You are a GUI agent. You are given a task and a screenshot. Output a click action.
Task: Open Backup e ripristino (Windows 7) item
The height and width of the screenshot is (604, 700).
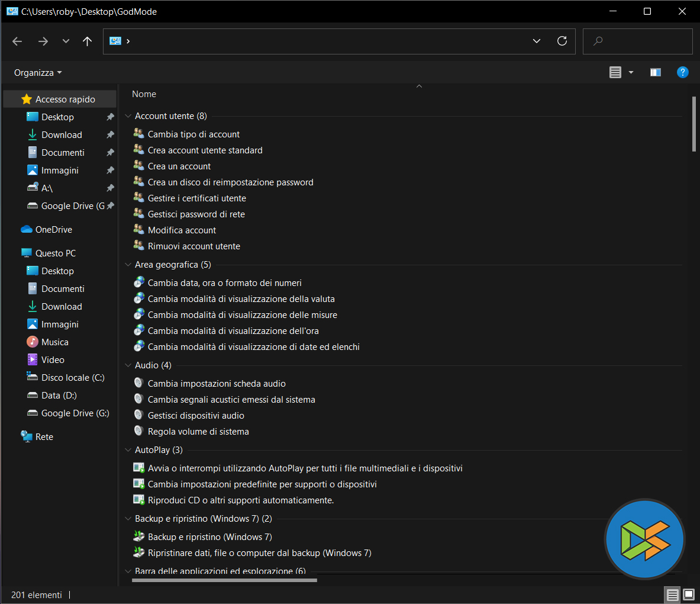[x=209, y=537]
